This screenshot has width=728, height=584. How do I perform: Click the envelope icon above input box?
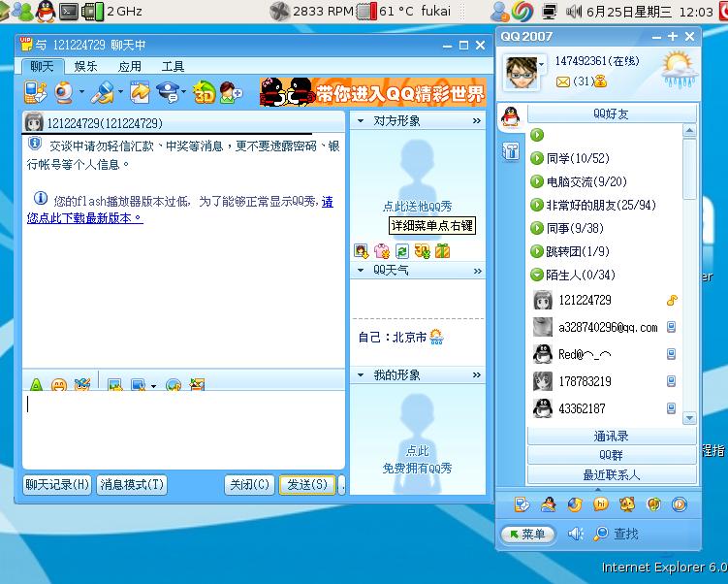pyautogui.click(x=197, y=384)
